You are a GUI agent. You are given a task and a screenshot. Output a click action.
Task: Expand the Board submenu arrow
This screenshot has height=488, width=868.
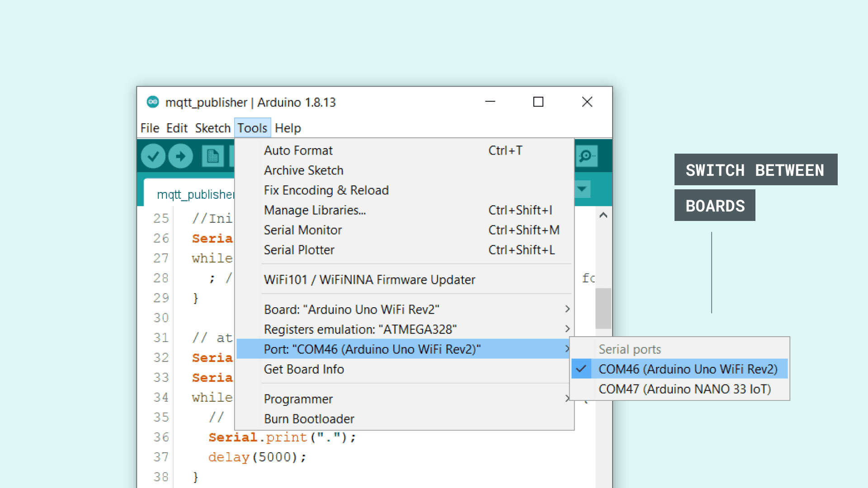tap(567, 309)
